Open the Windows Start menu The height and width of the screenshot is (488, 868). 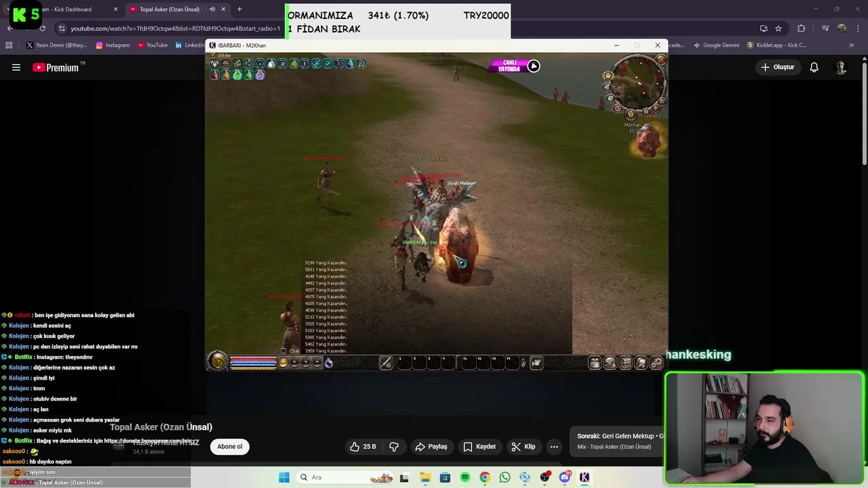coord(284,477)
